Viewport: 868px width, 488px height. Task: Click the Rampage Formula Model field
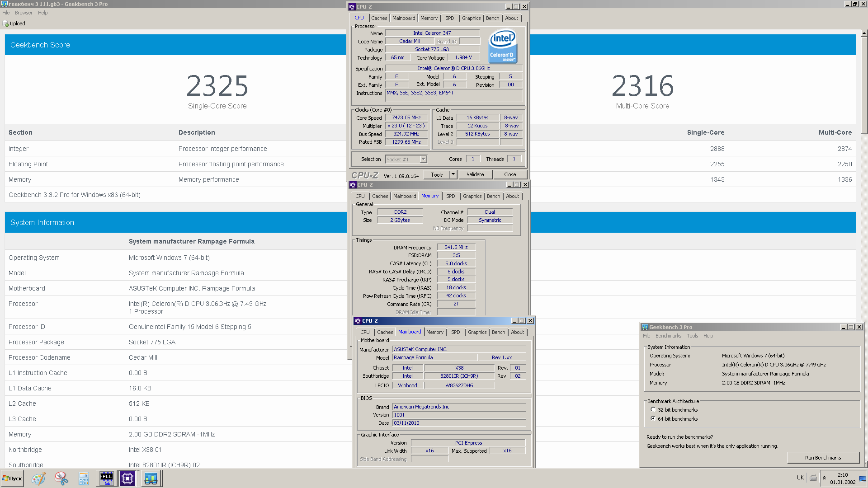coord(435,357)
